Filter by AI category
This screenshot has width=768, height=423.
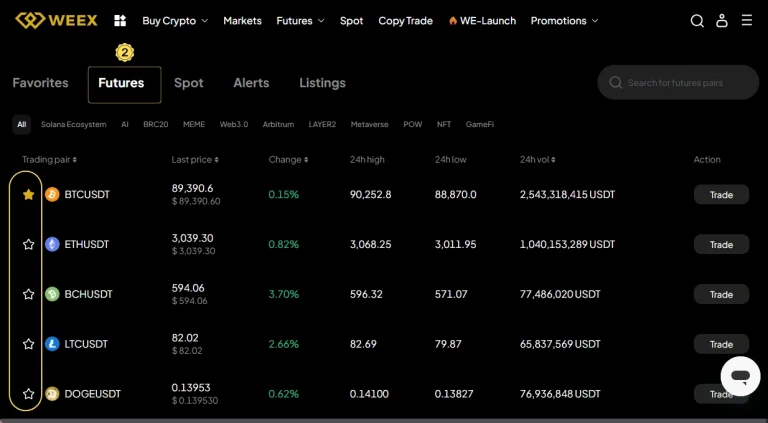(125, 124)
